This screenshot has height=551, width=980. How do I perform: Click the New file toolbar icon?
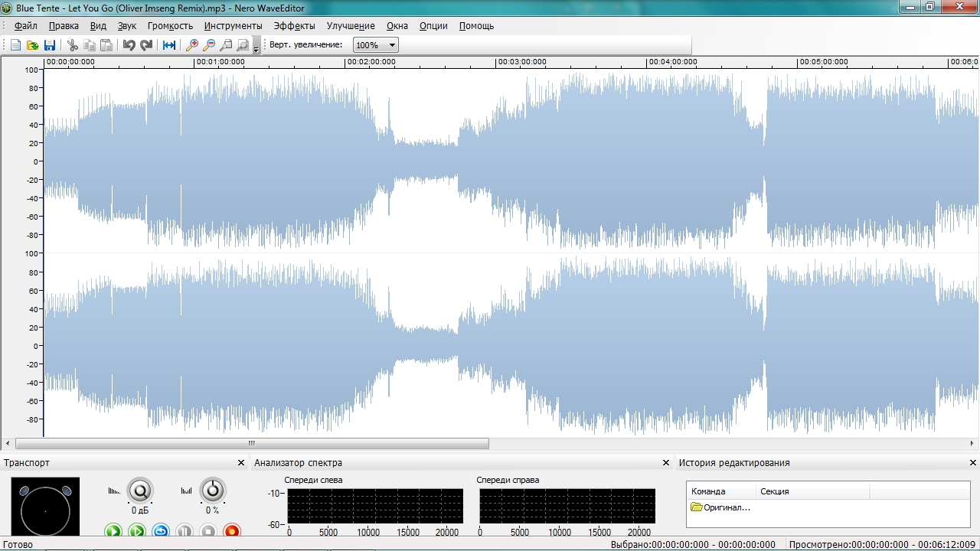(x=15, y=45)
